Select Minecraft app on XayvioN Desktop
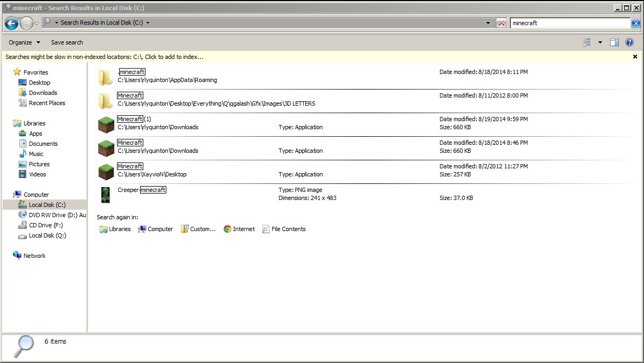 [x=365, y=171]
